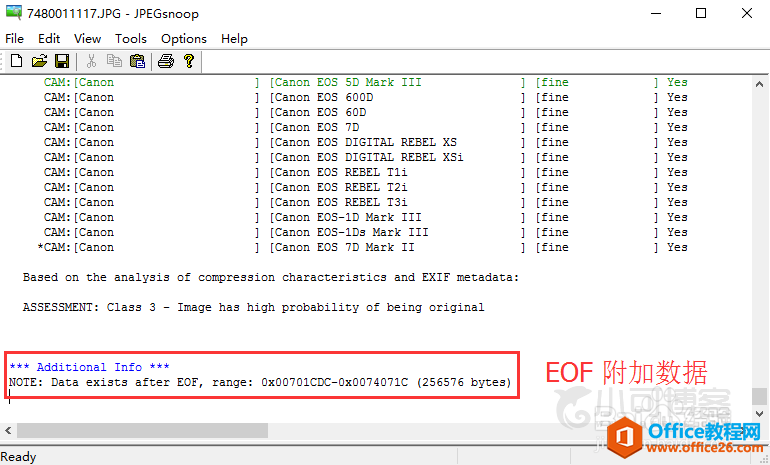The image size is (770, 465).
Task: Click the 'Canon EOS REBEL T2i' row
Action: [x=365, y=187]
